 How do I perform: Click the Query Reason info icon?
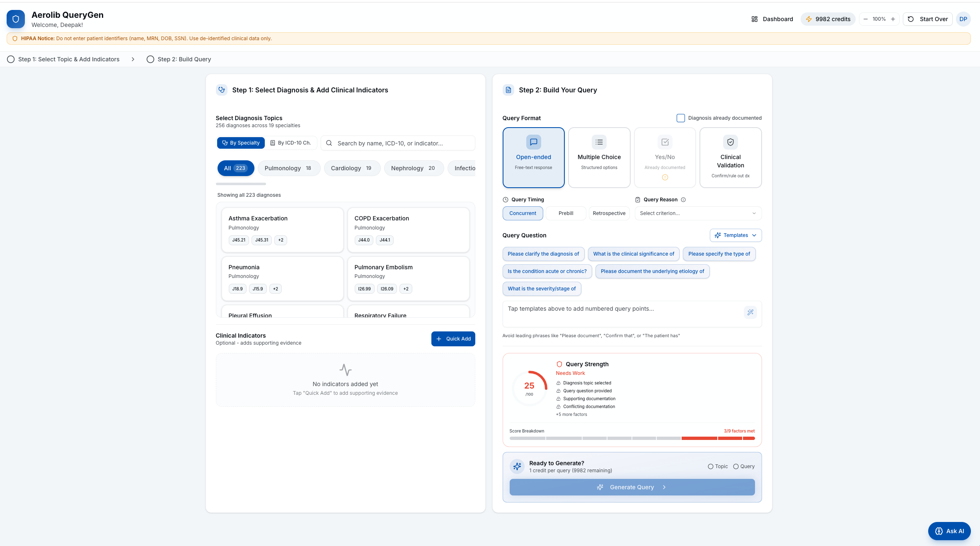pos(683,200)
